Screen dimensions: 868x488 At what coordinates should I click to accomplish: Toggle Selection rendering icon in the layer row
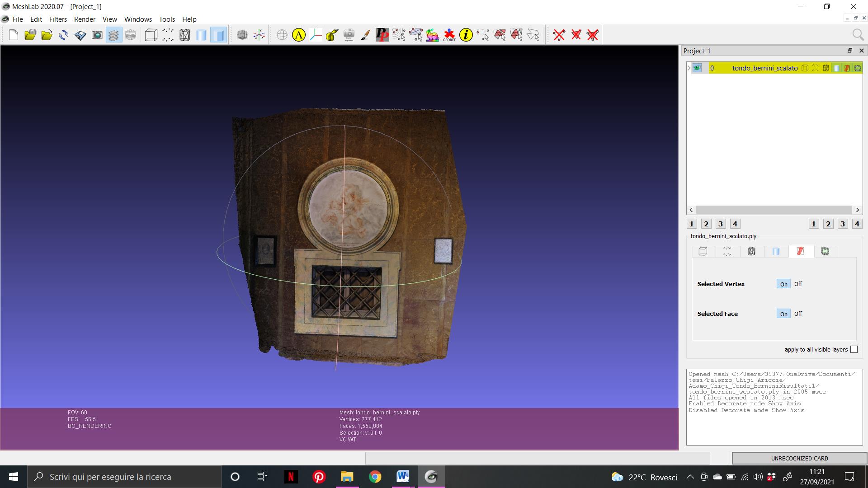click(x=847, y=68)
